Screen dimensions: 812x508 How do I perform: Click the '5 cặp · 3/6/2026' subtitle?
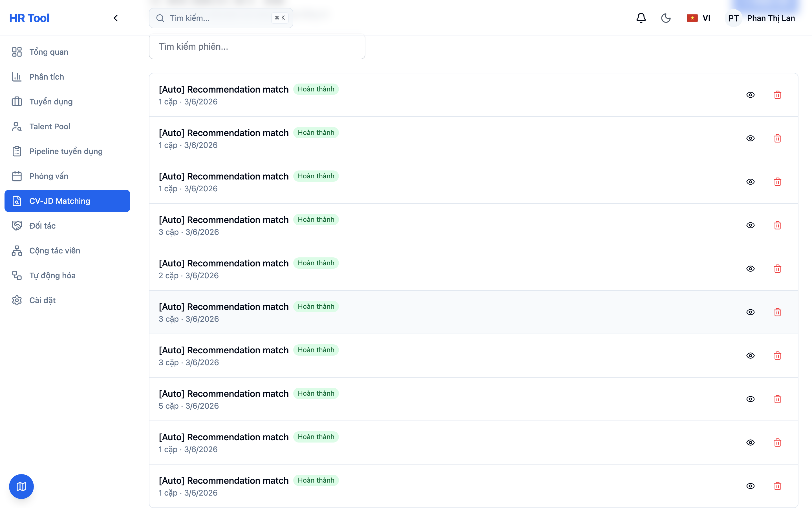(x=189, y=406)
